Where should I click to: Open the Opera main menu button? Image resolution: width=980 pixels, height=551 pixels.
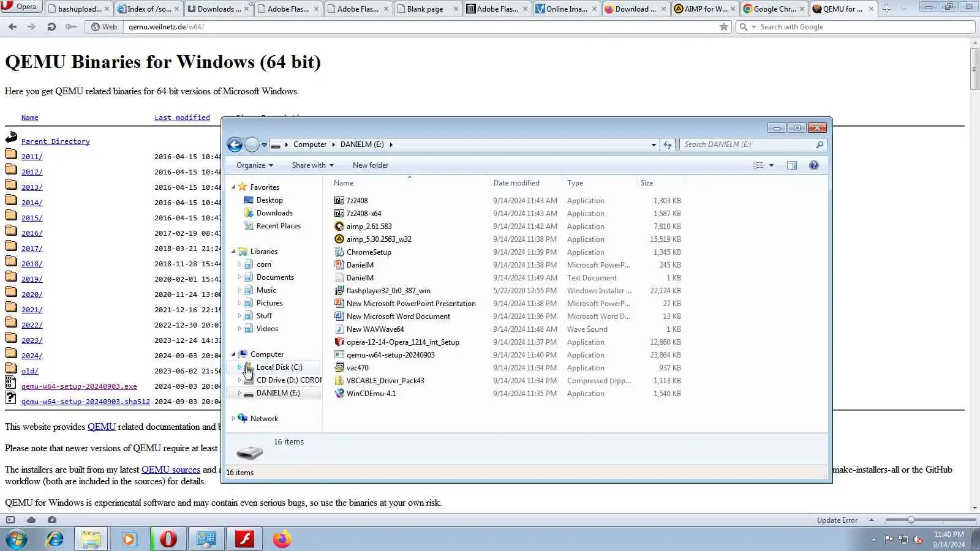(x=20, y=7)
